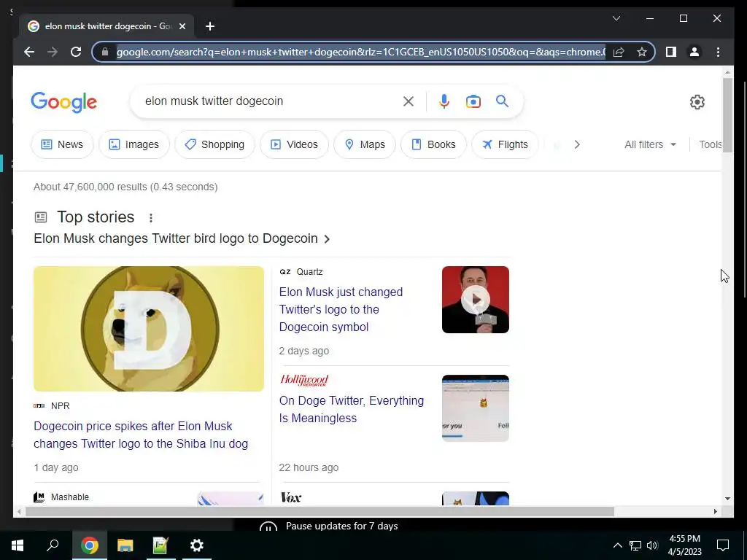The height and width of the screenshot is (560, 747).
Task: Click the vertical scrollbar thumb
Action: pyautogui.click(x=727, y=115)
